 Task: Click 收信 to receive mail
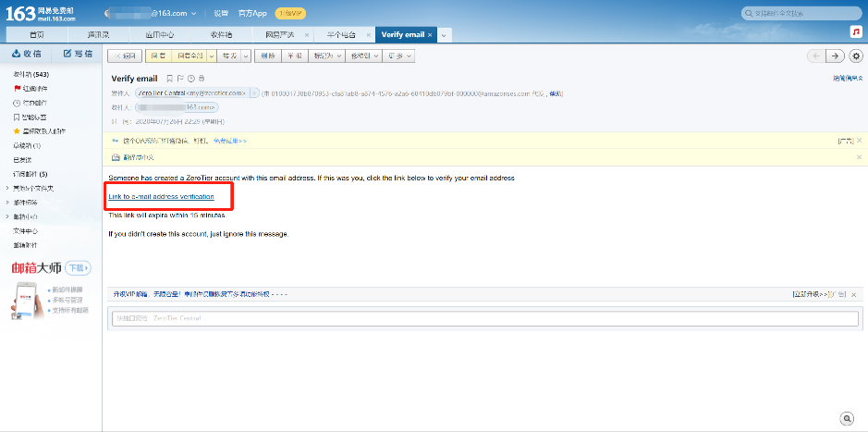click(26, 54)
